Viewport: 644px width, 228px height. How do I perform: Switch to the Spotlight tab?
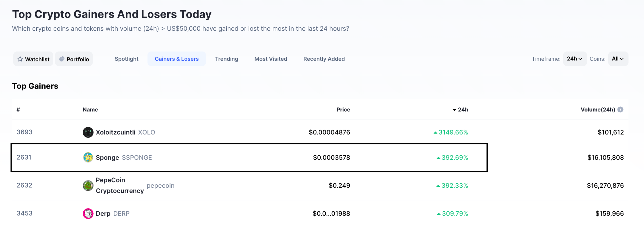[x=127, y=59]
